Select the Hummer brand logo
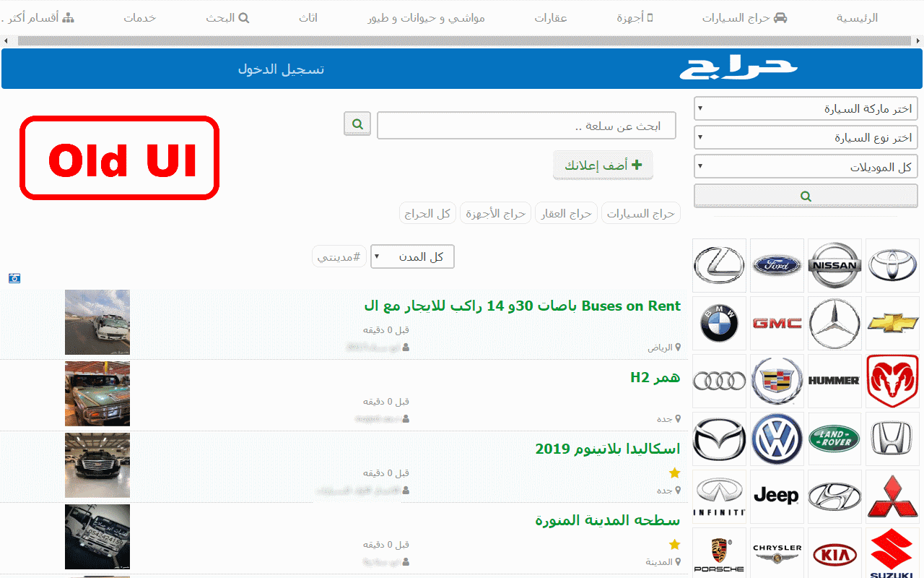The height and width of the screenshot is (578, 924). (834, 381)
